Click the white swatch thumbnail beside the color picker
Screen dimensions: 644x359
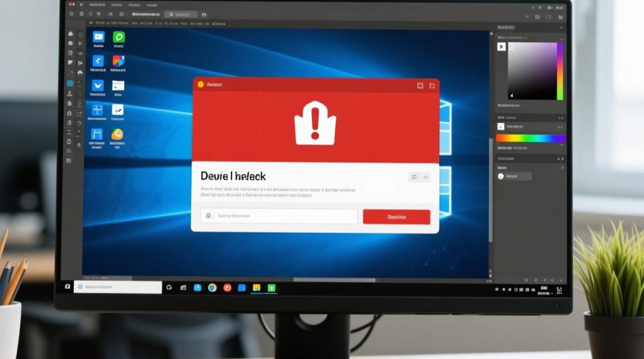click(501, 47)
